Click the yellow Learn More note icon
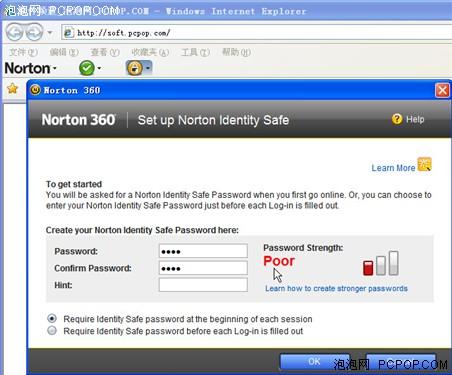The image size is (452, 375). click(x=424, y=164)
